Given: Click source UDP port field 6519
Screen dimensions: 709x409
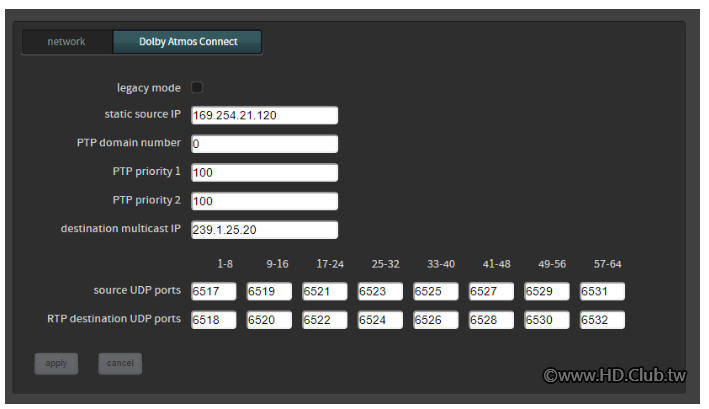Looking at the screenshot, I should 269,291.
